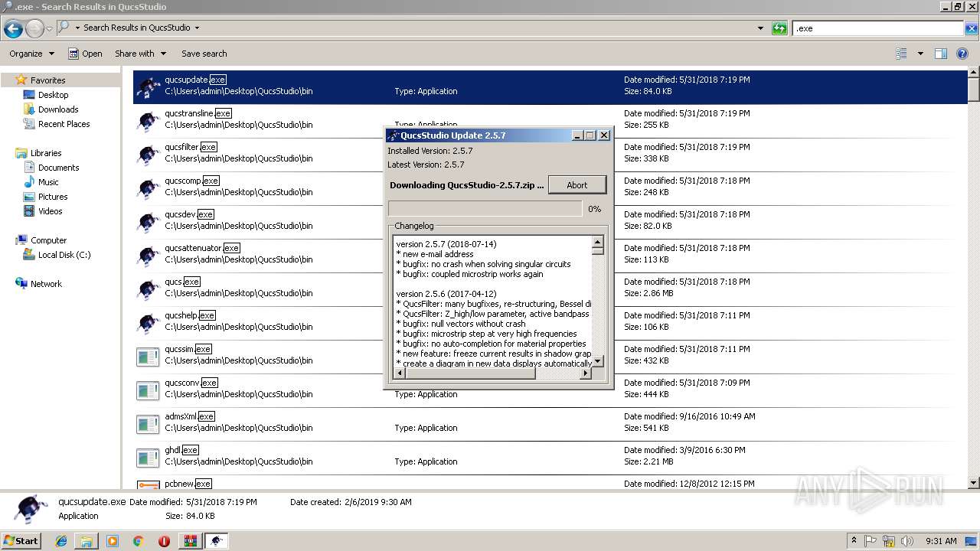Click the qucssim.exe file icon
The height and width of the screenshot is (551, 980).
(148, 357)
